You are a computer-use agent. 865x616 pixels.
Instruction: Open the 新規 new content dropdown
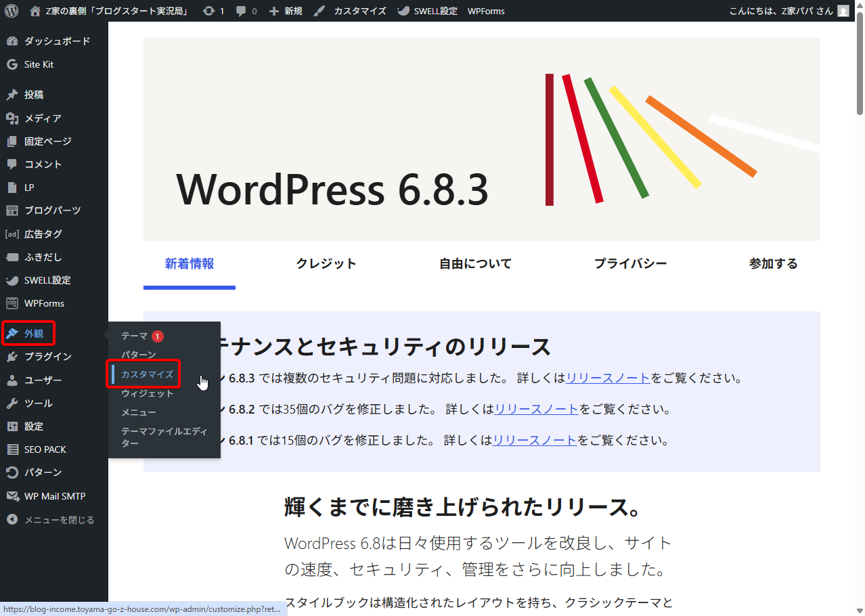point(286,11)
